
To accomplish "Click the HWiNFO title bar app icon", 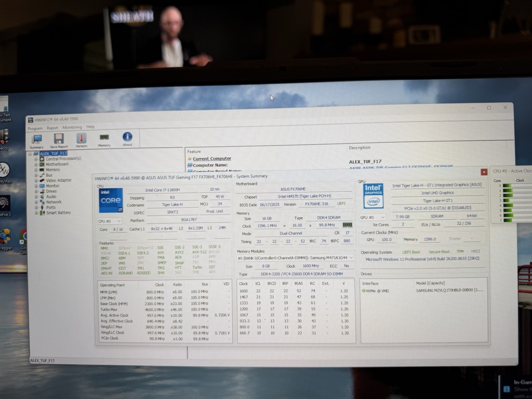I will pyautogui.click(x=31, y=120).
